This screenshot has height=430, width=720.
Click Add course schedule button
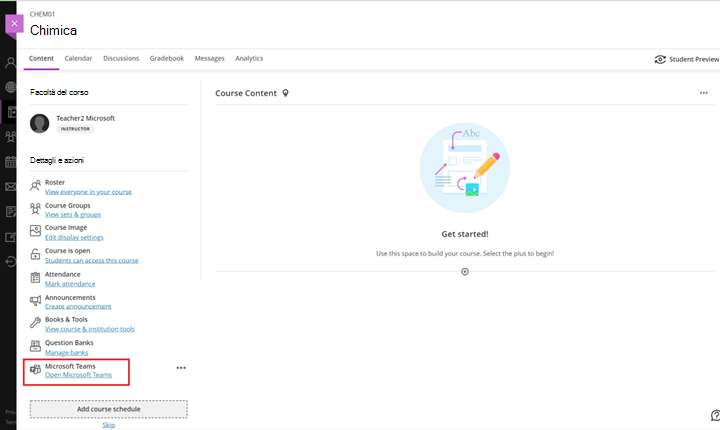(109, 409)
